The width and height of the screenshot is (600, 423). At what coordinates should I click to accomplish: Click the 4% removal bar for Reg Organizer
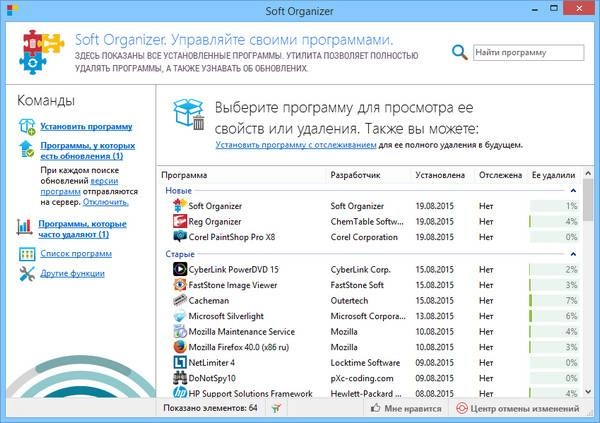pos(554,221)
